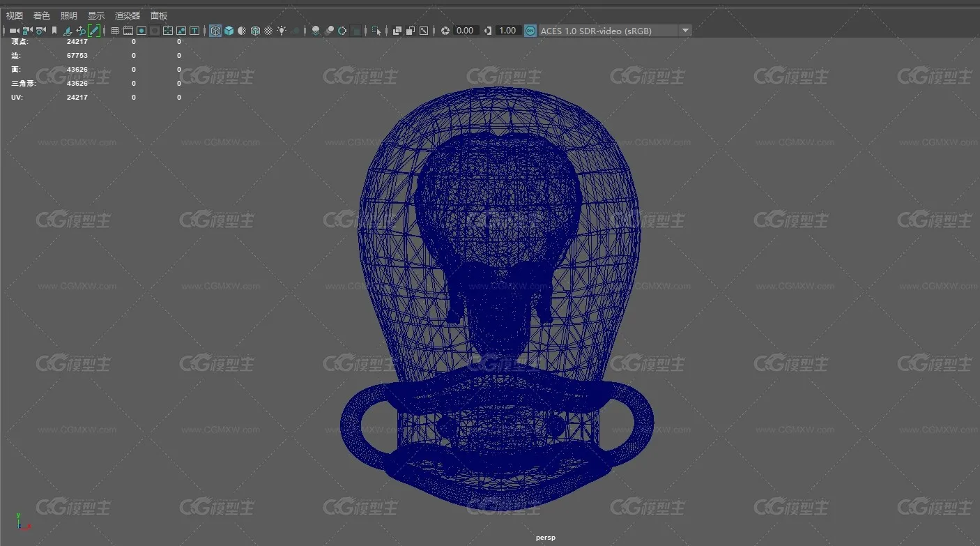Toggle the X-Ray display icon
The image size is (980, 546).
pyautogui.click(x=397, y=31)
